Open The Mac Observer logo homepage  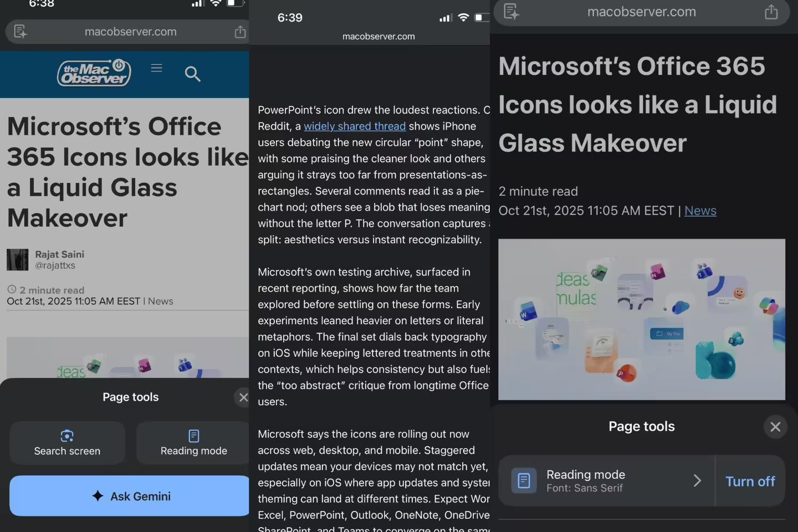[x=94, y=73]
